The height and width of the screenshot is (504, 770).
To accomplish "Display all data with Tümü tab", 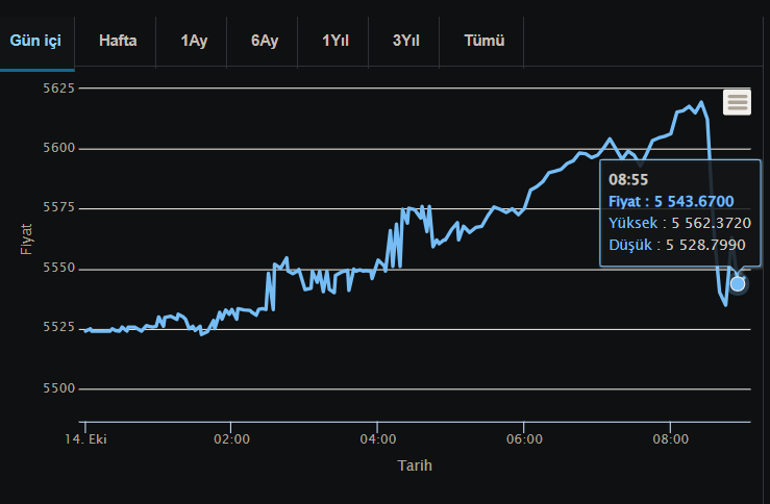I will (484, 41).
